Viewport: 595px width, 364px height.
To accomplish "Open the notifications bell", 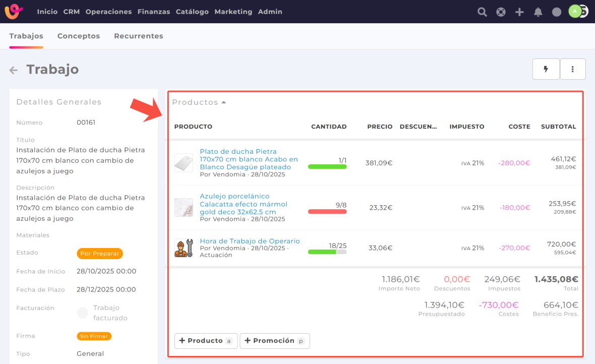I will (538, 12).
